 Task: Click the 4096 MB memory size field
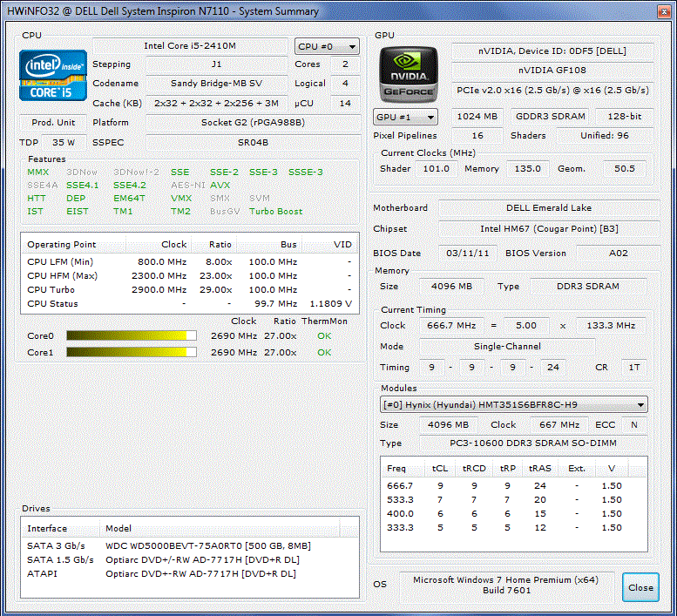[451, 286]
